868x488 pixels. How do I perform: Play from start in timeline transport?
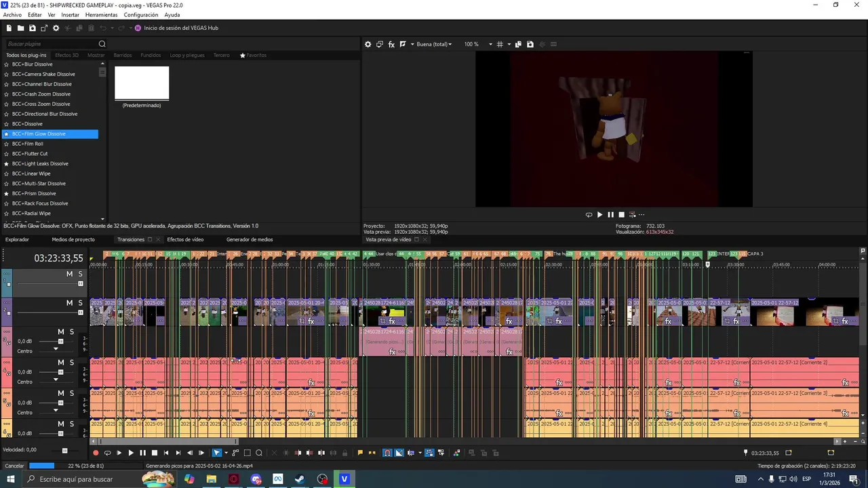[x=119, y=453]
